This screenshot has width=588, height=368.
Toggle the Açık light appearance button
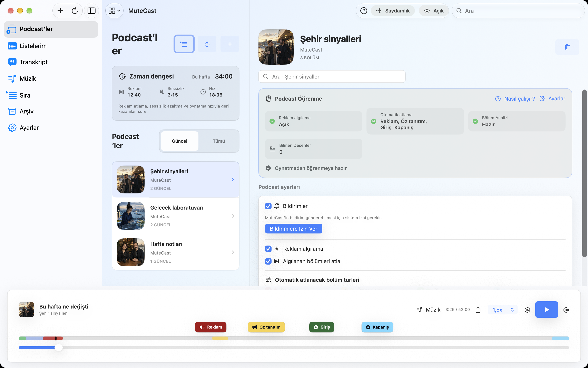434,11
